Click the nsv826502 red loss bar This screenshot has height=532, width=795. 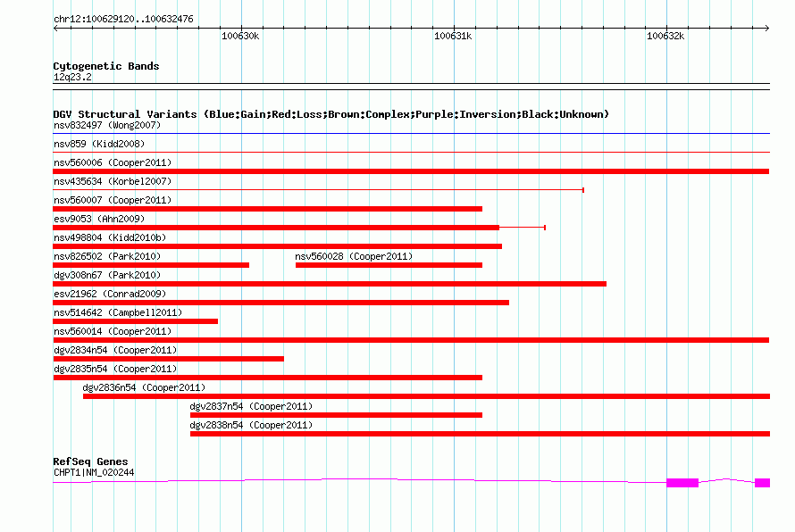coord(151,265)
